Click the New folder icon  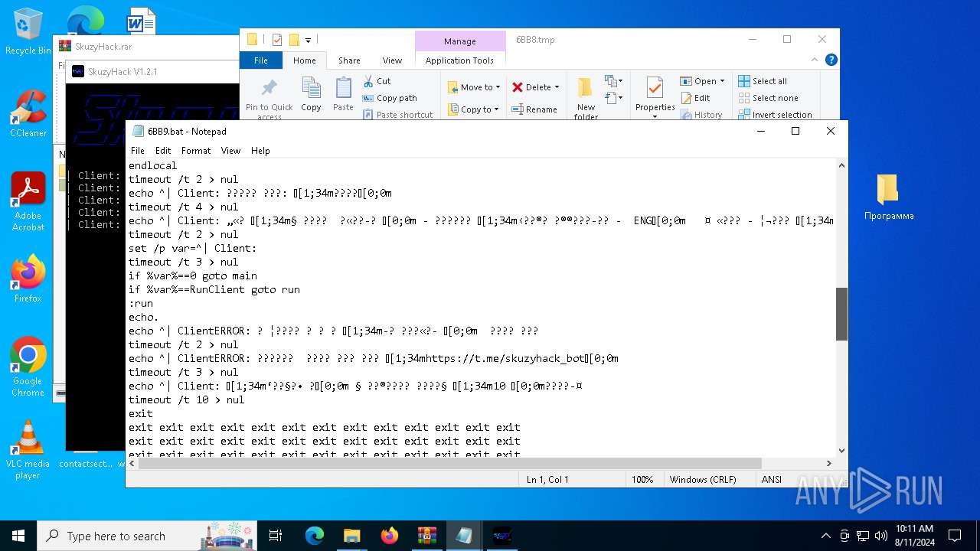[x=586, y=98]
